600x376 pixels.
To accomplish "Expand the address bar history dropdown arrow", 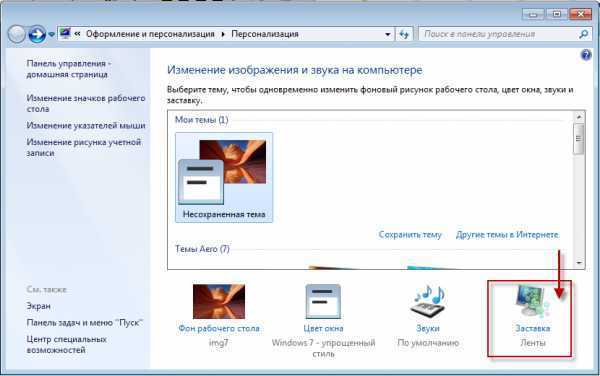I will pos(388,34).
